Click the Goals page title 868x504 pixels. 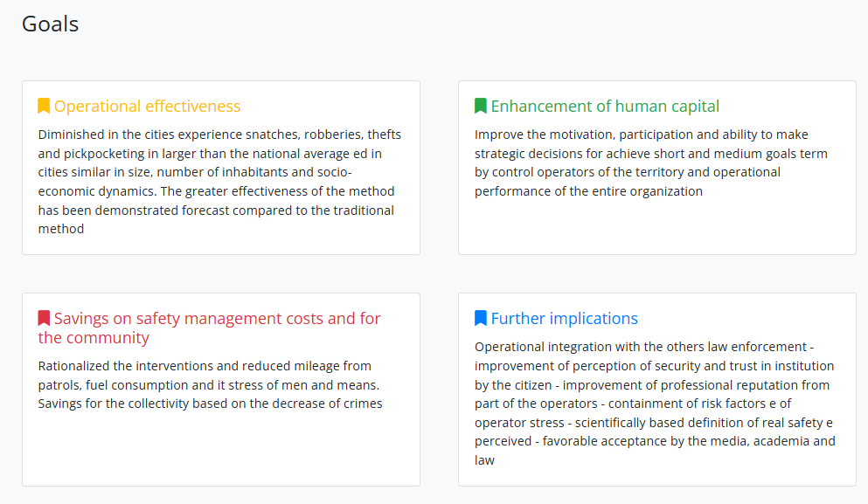pos(51,24)
